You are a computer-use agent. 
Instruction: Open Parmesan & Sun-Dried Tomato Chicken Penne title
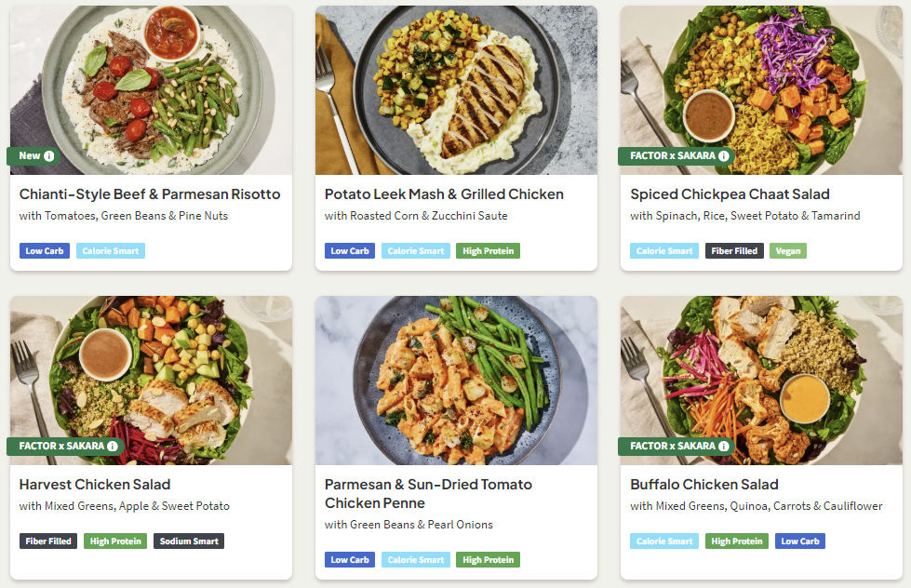point(428,494)
